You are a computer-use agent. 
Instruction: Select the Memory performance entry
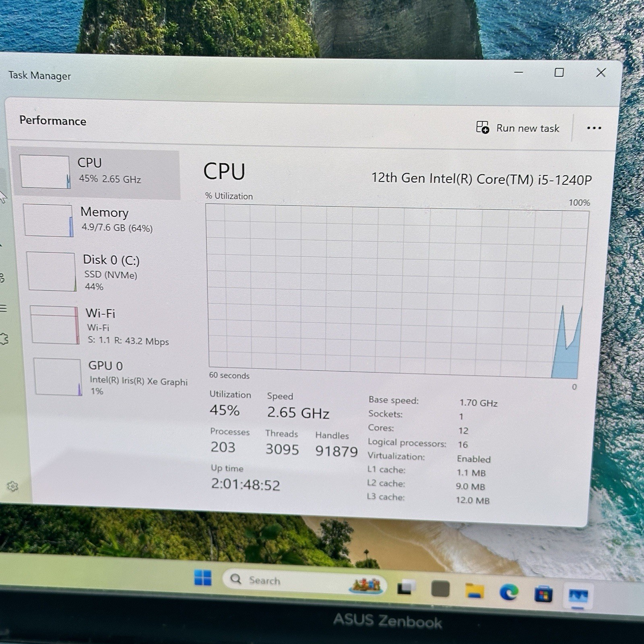tap(99, 220)
